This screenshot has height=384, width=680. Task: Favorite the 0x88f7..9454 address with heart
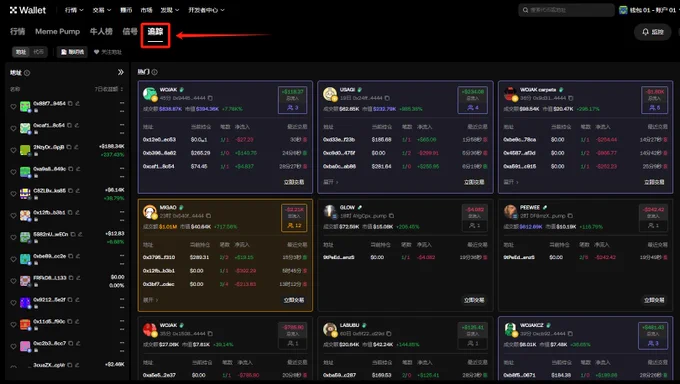tap(13, 107)
